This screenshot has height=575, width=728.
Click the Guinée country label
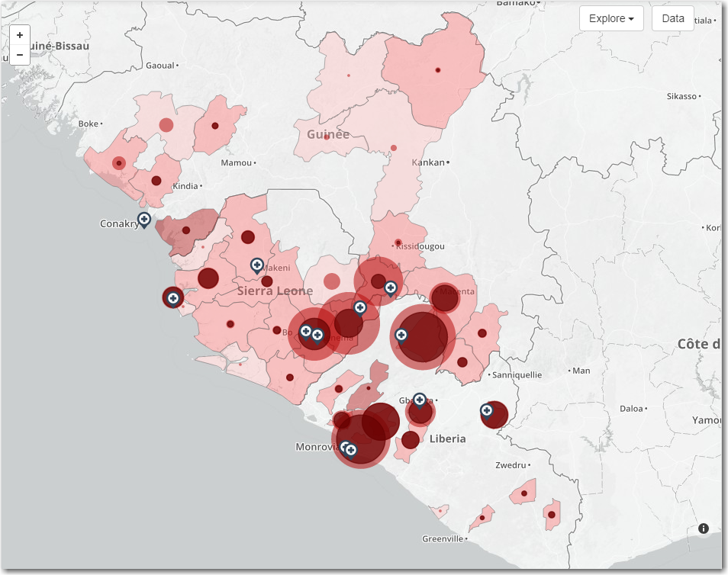tap(328, 134)
